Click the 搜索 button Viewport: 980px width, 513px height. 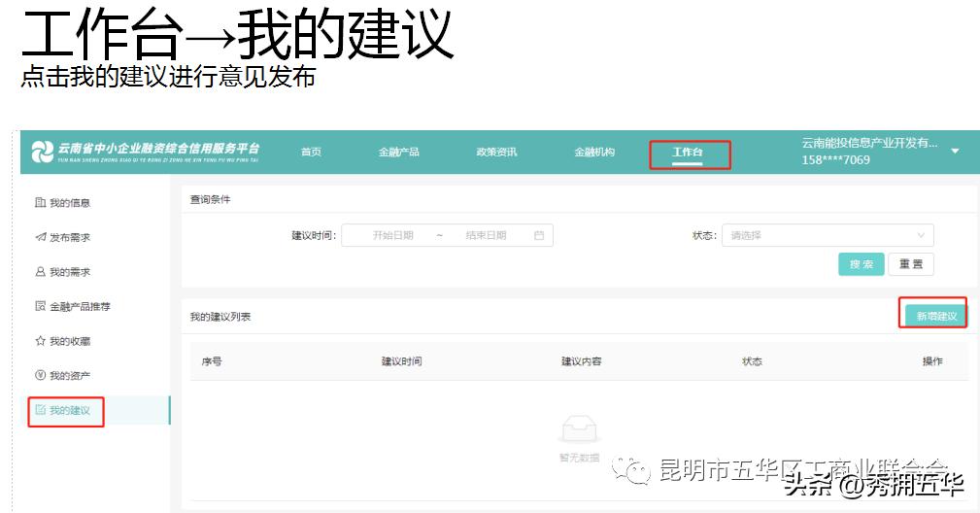pyautogui.click(x=862, y=264)
